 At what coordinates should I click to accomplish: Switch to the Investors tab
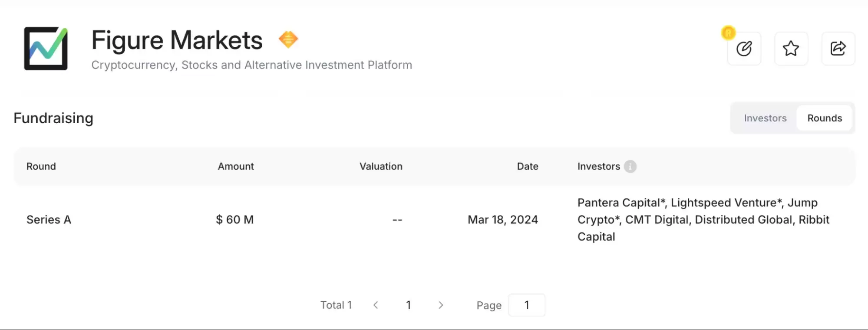point(765,118)
